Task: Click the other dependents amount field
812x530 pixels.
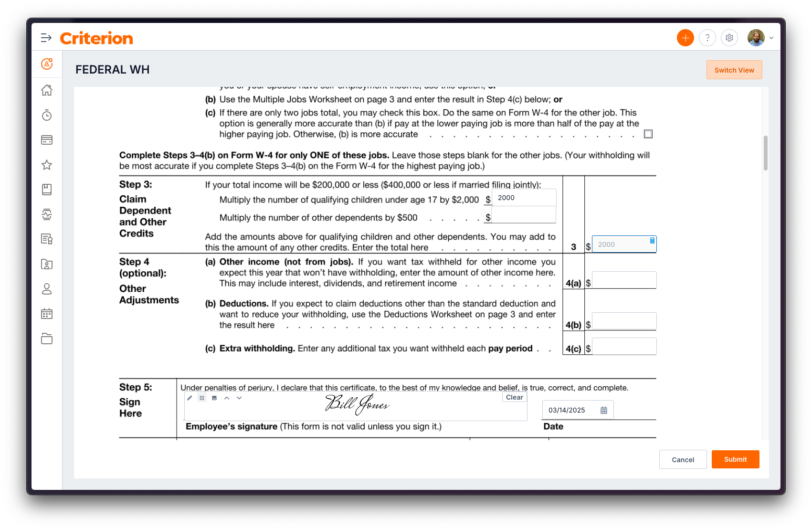Action: [x=524, y=215]
